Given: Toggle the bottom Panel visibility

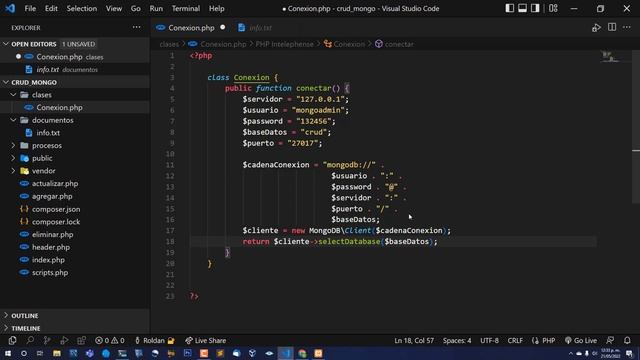Looking at the screenshot, I should pyautogui.click(x=522, y=8).
